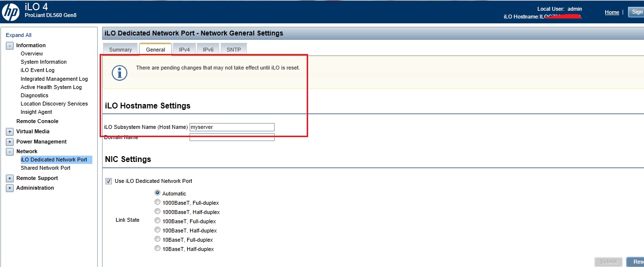Expand the Virtual Media section
Viewport: 644px width, 267px height.
[x=10, y=132]
